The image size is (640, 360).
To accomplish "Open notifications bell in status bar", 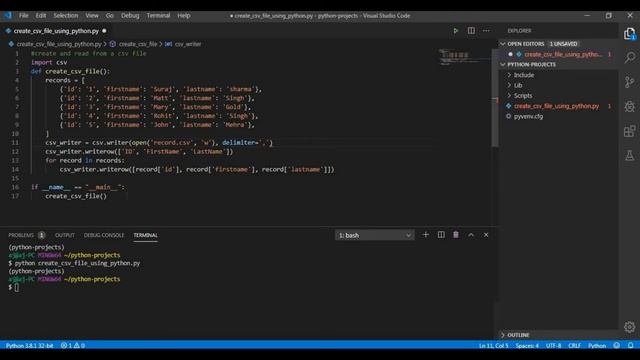I will [631, 345].
